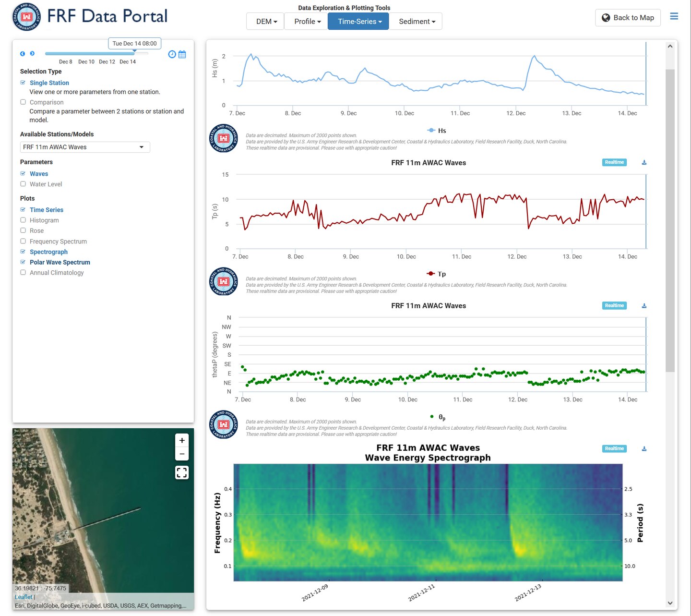Click the Back to Map button
Screen dimensions: 691x616
click(628, 18)
